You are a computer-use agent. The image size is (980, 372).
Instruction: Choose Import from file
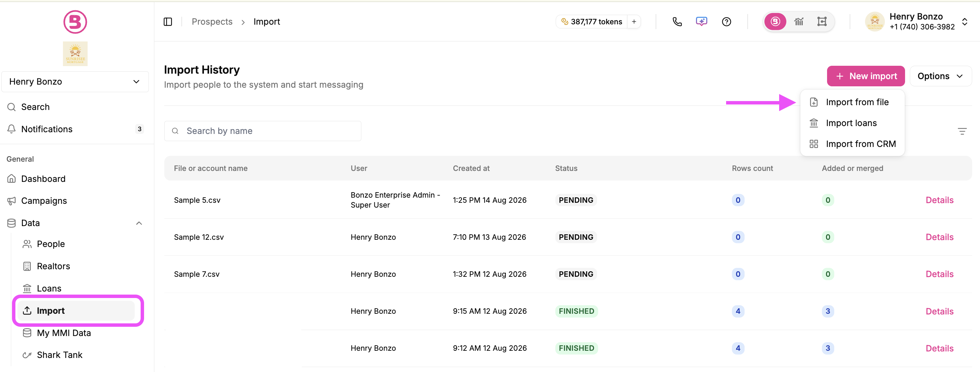click(x=852, y=102)
